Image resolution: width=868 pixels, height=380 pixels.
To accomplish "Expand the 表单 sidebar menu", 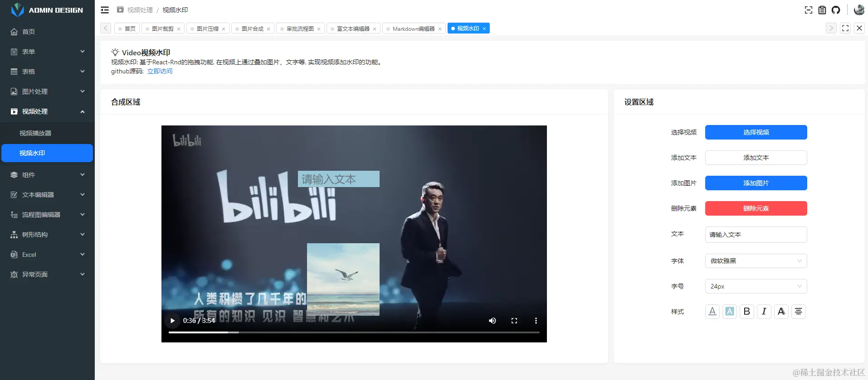I will click(x=47, y=52).
